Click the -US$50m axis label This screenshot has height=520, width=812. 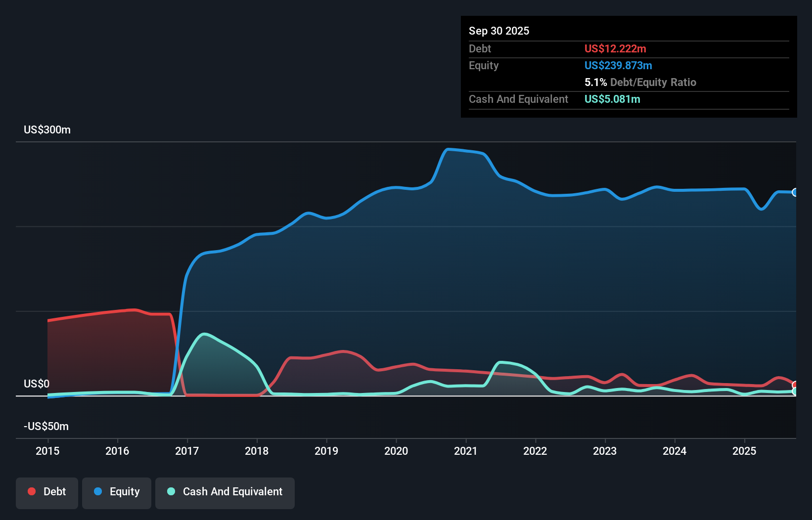click(46, 426)
